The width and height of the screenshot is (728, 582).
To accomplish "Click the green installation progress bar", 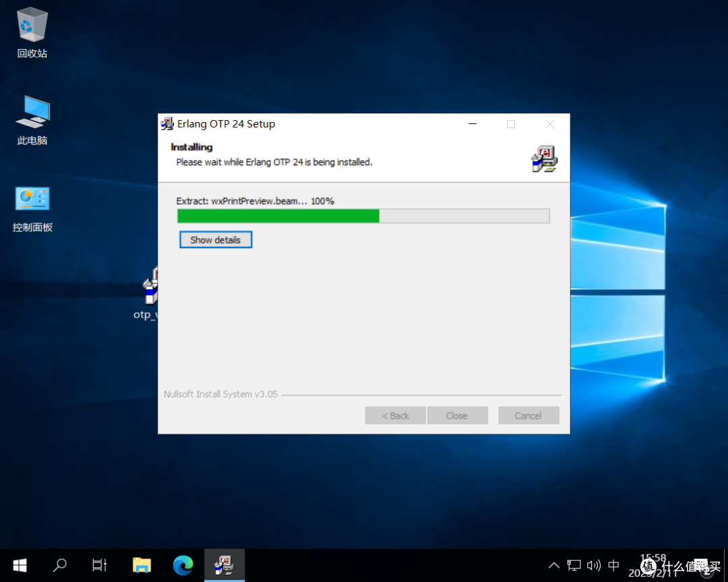I will (363, 216).
